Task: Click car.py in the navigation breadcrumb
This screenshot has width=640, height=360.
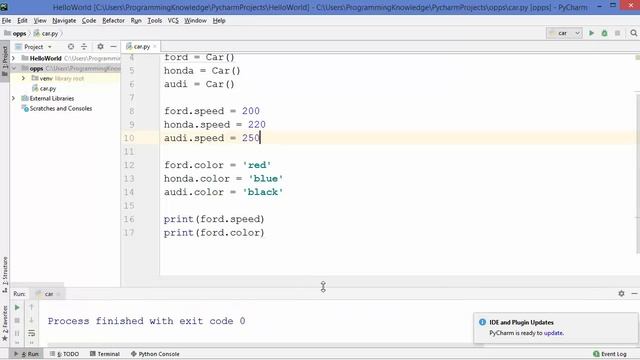Action: [46, 33]
